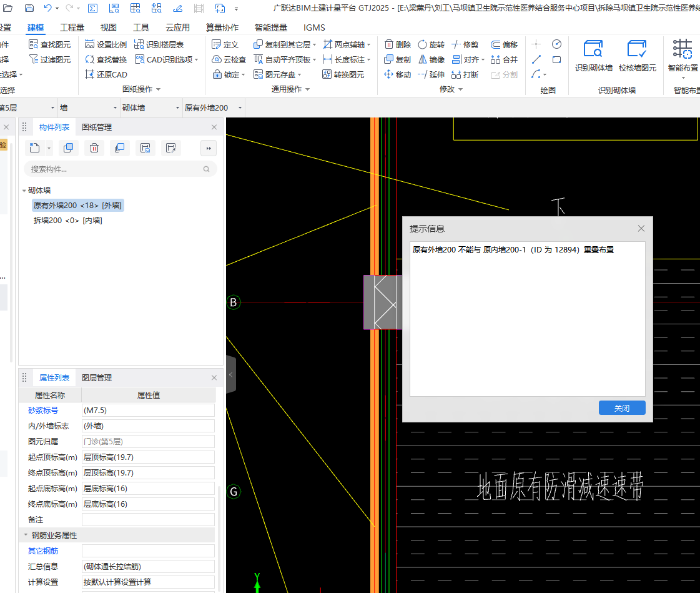Image resolution: width=700 pixels, height=593 pixels.
Task: Run 云检查 cloud check
Action: 229,59
